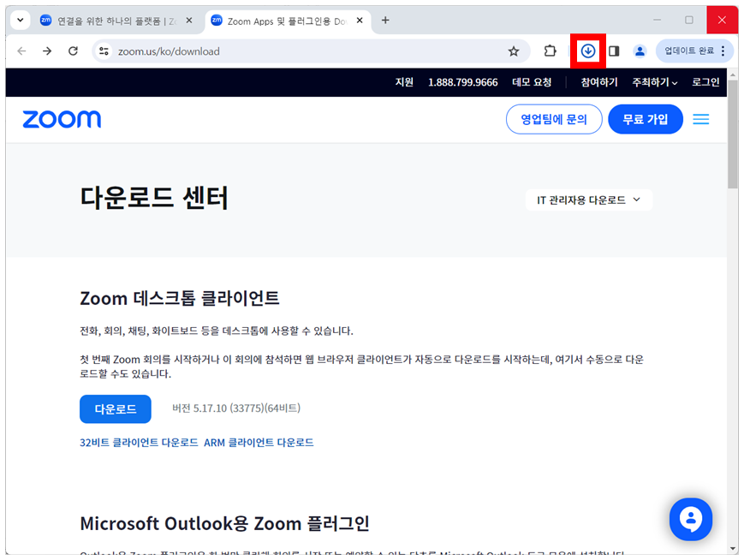Minimize the Chrome window

[658, 20]
